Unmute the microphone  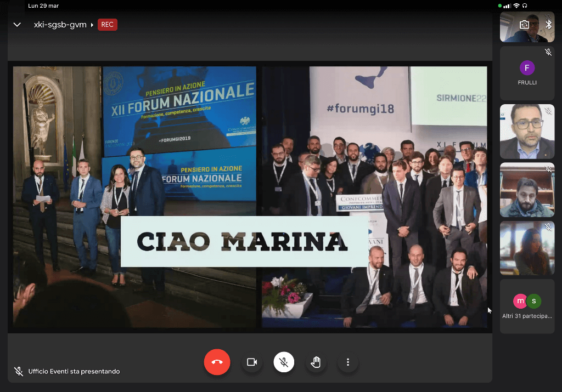coord(284,362)
